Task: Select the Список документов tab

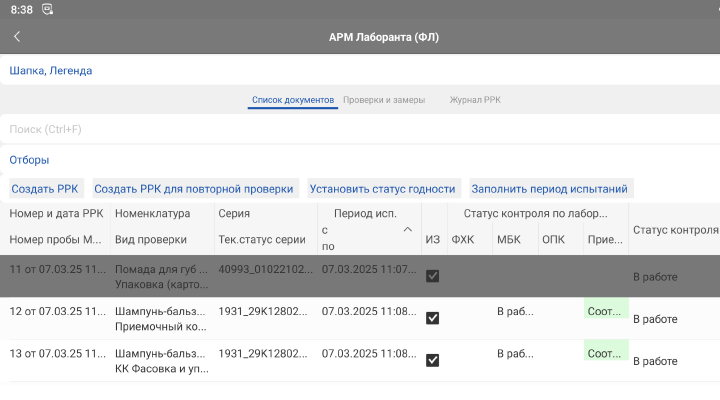Action: [x=292, y=100]
